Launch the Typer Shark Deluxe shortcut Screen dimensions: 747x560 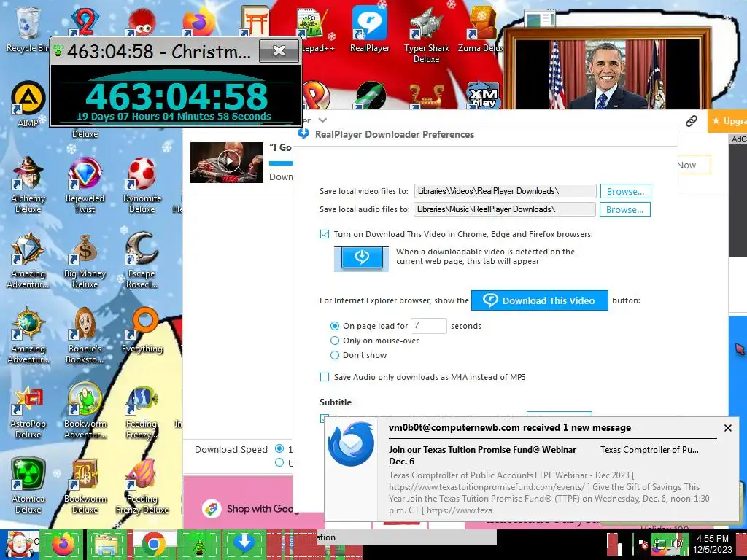pyautogui.click(x=426, y=34)
